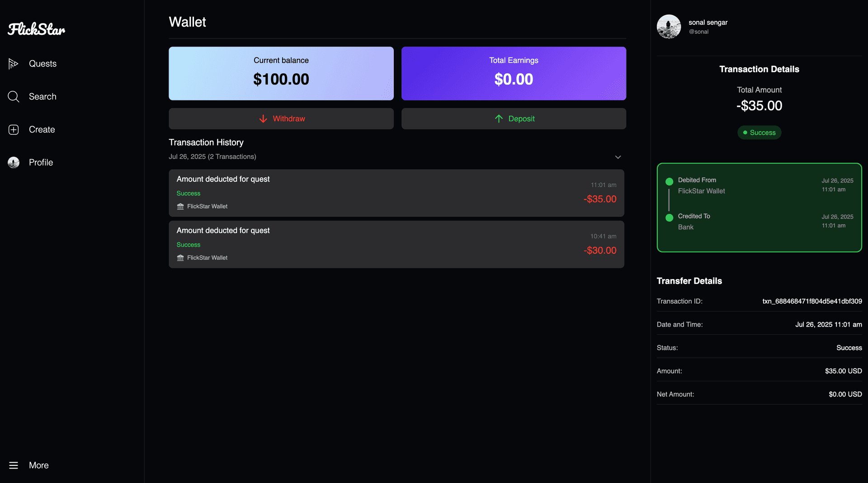Click the bank icon on the -$35.00 transaction
This screenshot has height=483, width=868.
(x=180, y=207)
